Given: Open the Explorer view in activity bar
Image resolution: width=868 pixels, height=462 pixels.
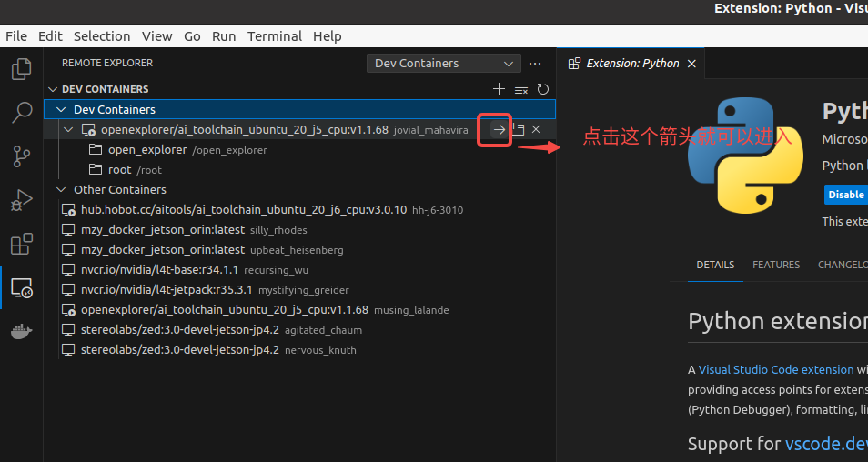Looking at the screenshot, I should (21, 69).
